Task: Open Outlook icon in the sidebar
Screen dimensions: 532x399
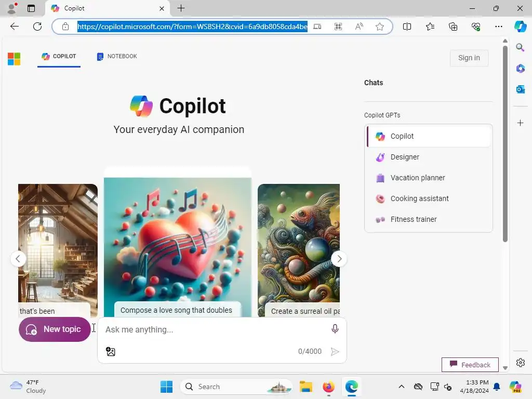Action: click(x=520, y=89)
